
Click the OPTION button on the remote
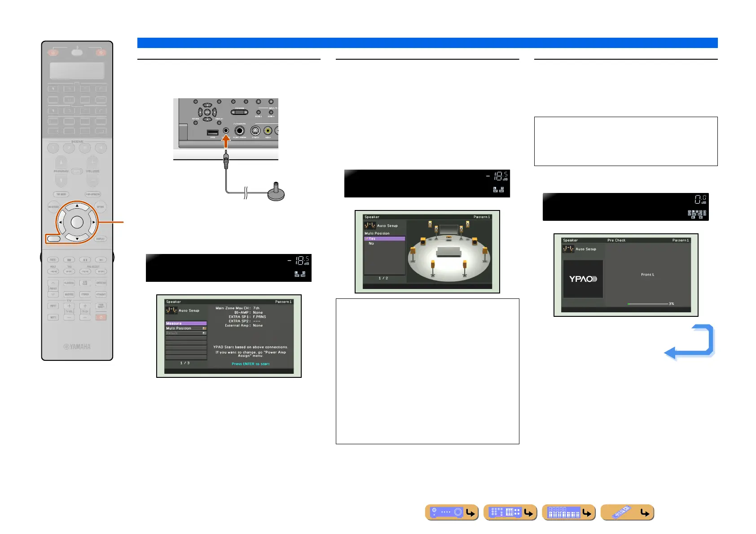[100, 207]
